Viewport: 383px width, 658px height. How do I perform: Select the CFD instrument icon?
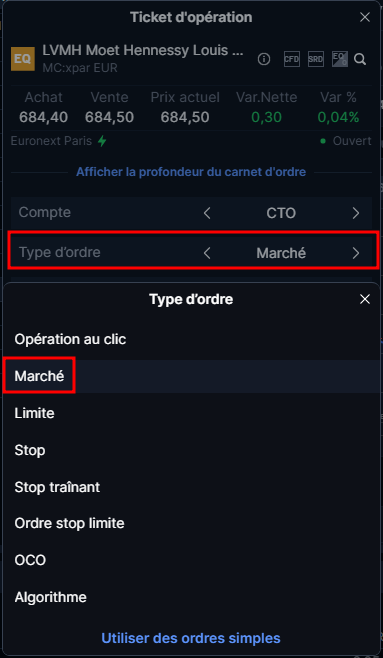[292, 59]
